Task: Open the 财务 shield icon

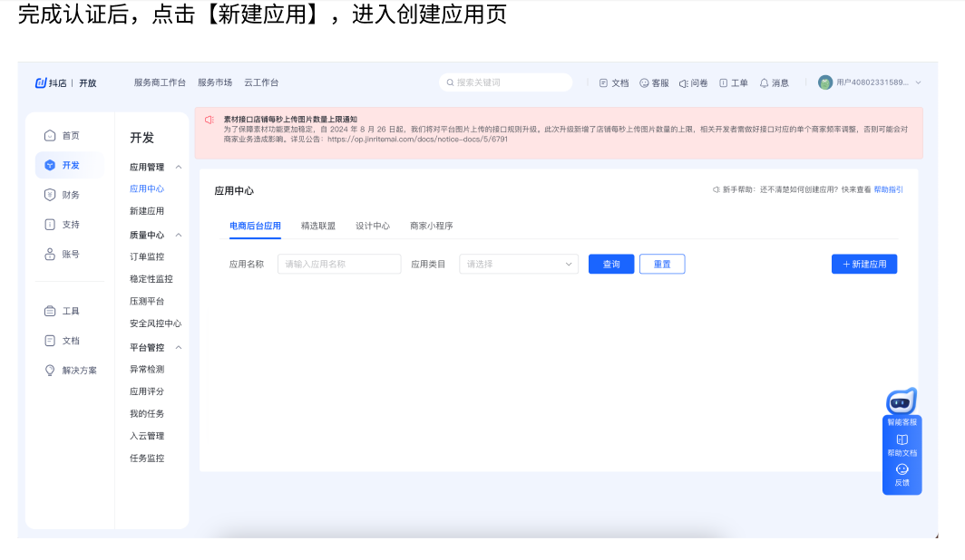Action: (50, 194)
